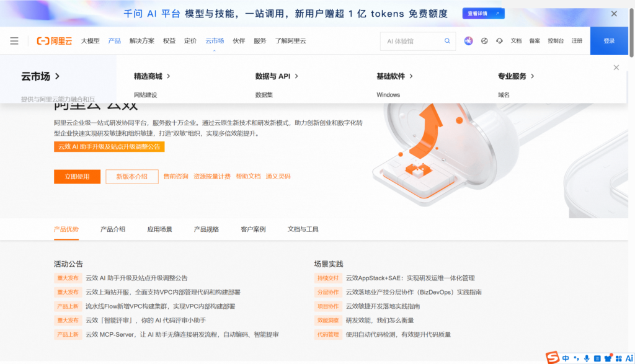The image size is (635, 364).
Task: Open Windows under 基础软件
Action: pos(388,95)
